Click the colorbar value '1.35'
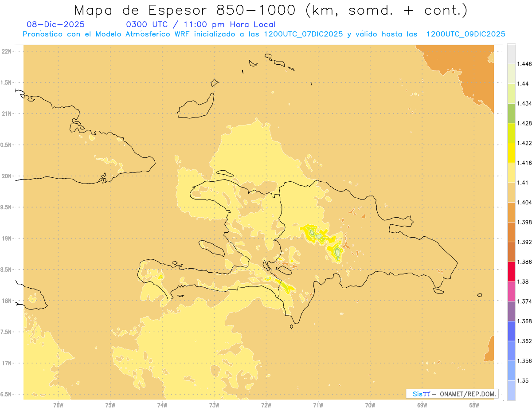This screenshot has height=411, width=532. [x=523, y=380]
